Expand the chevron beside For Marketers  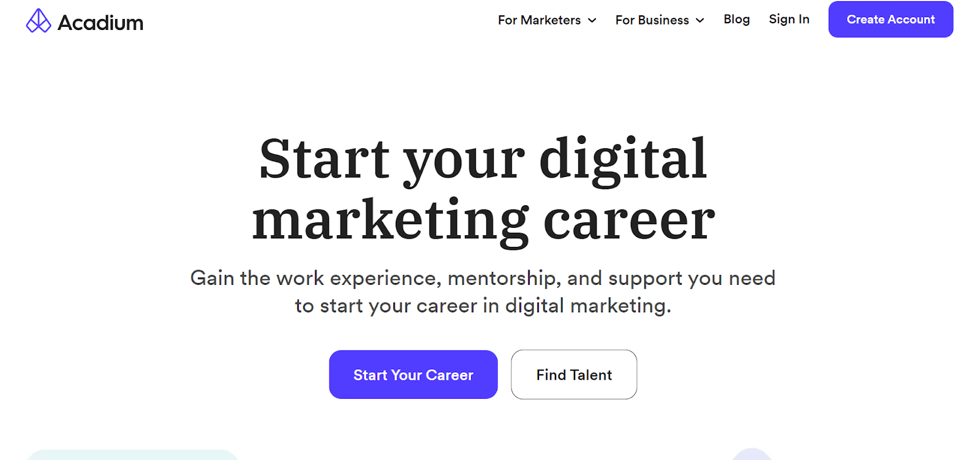point(592,20)
